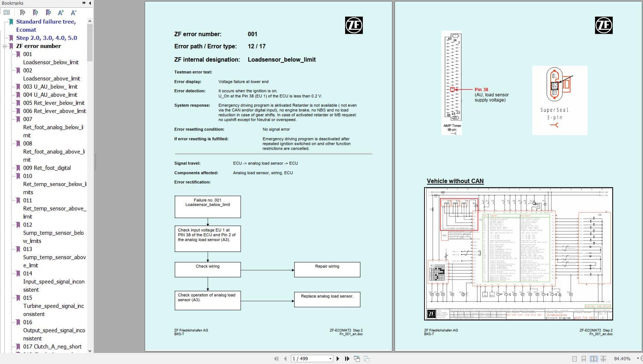The width and height of the screenshot is (643, 364).
Task: Click the add new bookmark icon
Action: (x=35, y=13)
